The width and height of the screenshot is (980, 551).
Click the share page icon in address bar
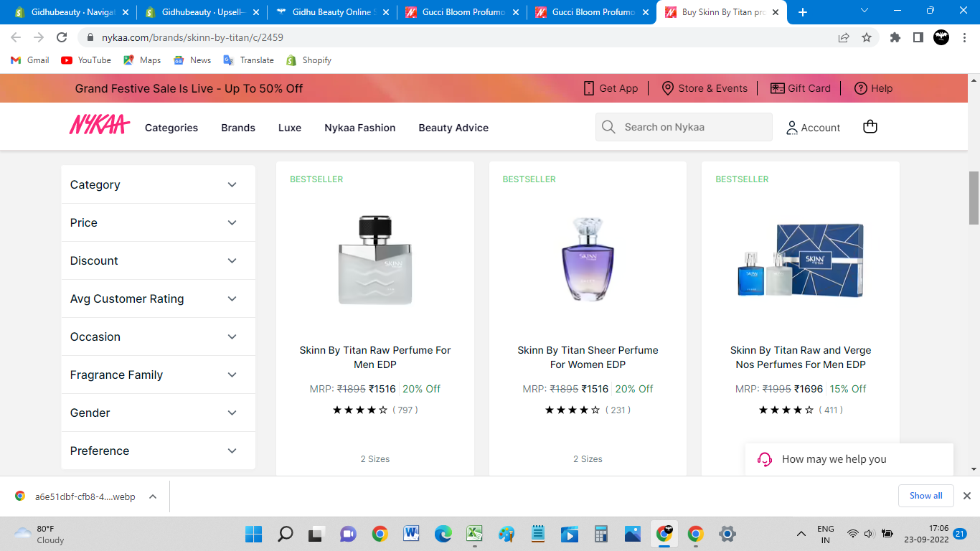pos(844,37)
